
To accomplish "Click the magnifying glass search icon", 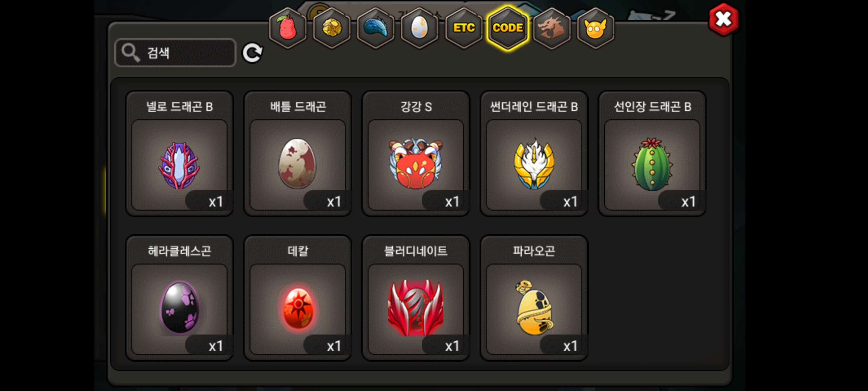I will (131, 53).
